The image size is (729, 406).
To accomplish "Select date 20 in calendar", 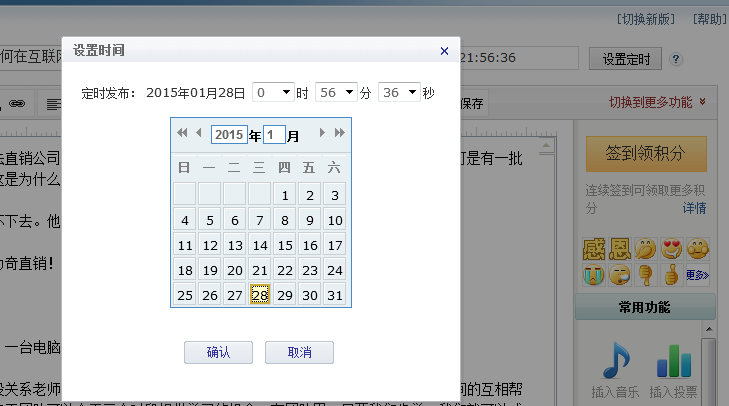I will coord(235,270).
